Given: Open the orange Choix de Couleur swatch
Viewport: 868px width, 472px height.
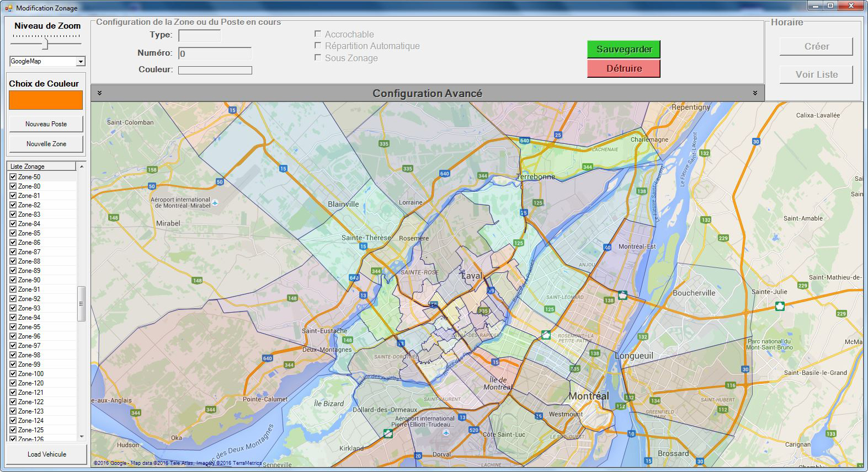Looking at the screenshot, I should 46,100.
